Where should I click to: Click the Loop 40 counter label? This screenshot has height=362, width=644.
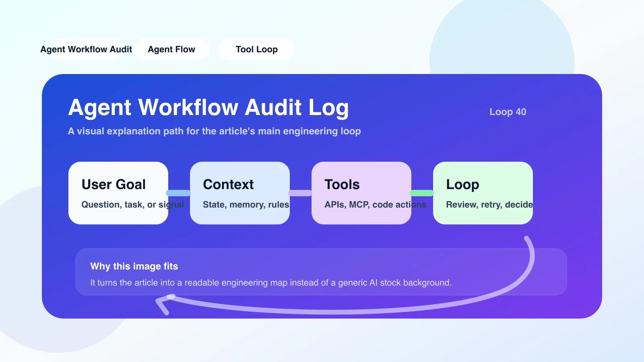pos(508,112)
